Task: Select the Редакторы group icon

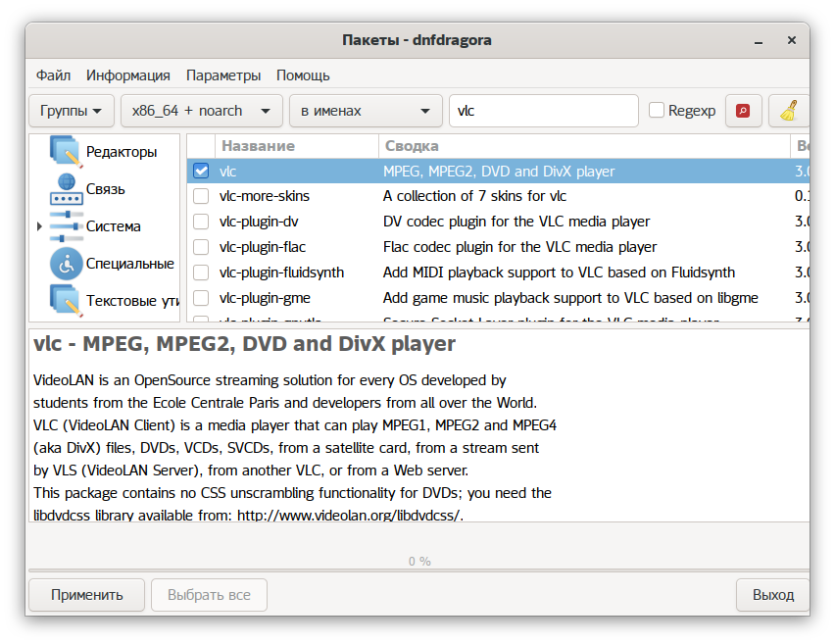Action: pyautogui.click(x=65, y=152)
